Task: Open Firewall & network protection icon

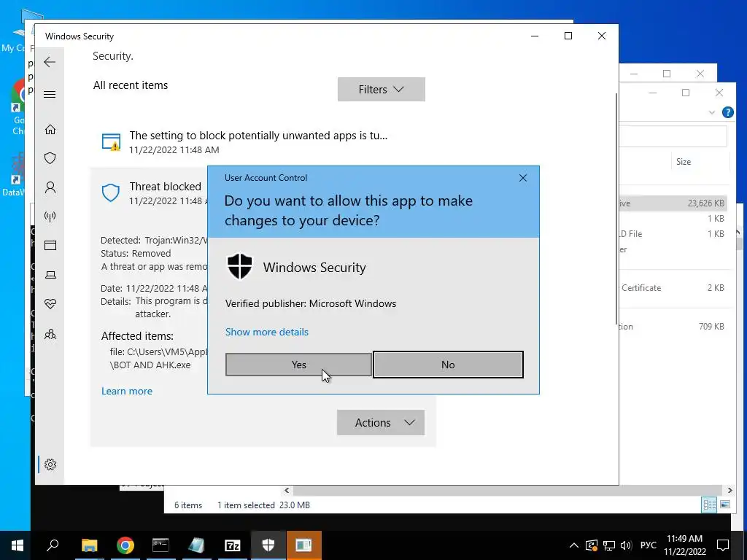Action: click(x=50, y=217)
